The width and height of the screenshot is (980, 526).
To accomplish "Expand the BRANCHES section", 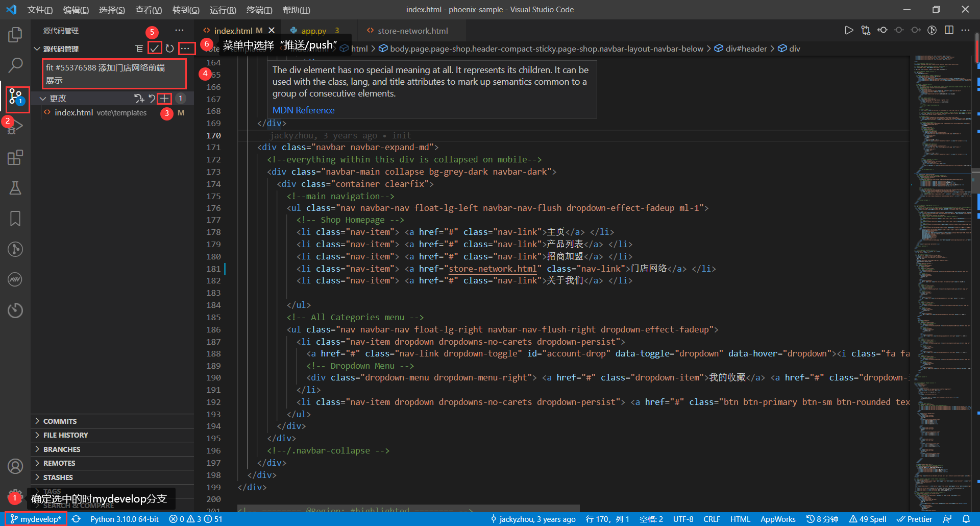I will [x=62, y=449].
